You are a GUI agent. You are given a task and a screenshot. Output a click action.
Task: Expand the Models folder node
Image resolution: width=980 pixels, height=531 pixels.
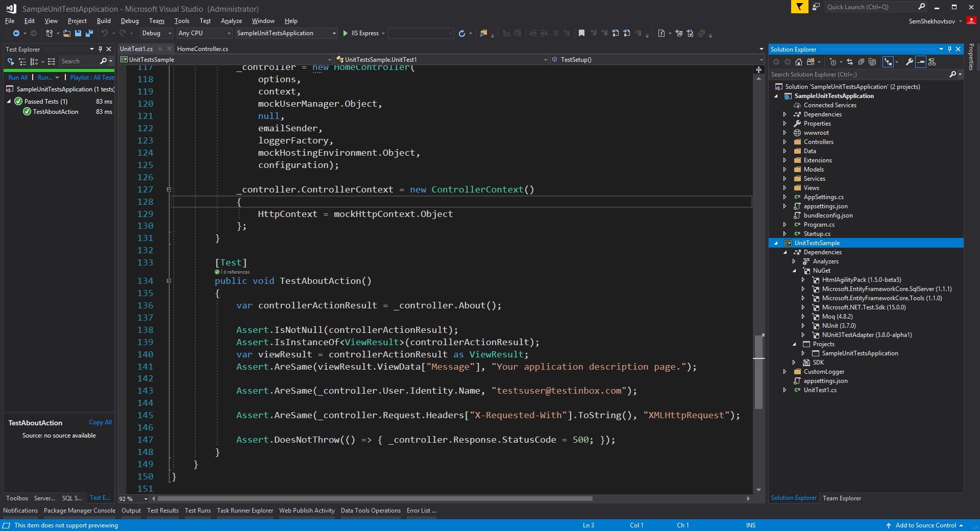pos(785,170)
